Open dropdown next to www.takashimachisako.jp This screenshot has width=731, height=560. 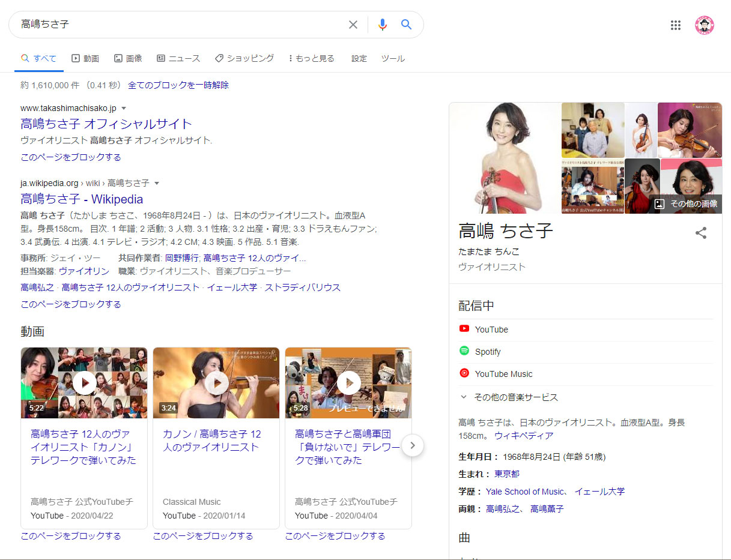point(124,108)
